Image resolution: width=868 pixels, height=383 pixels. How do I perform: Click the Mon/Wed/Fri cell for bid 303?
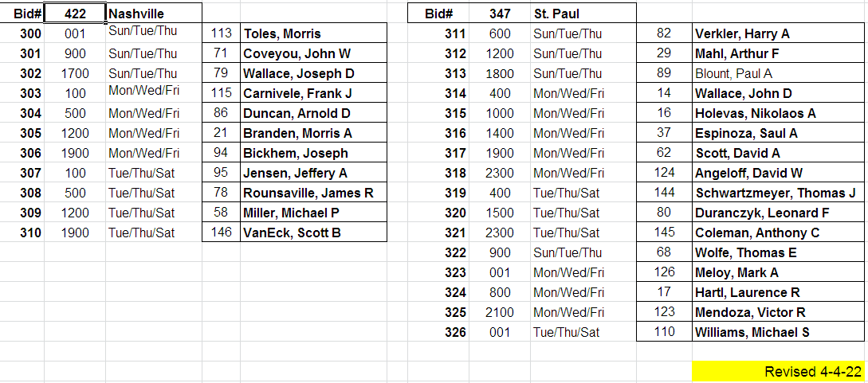point(144,92)
